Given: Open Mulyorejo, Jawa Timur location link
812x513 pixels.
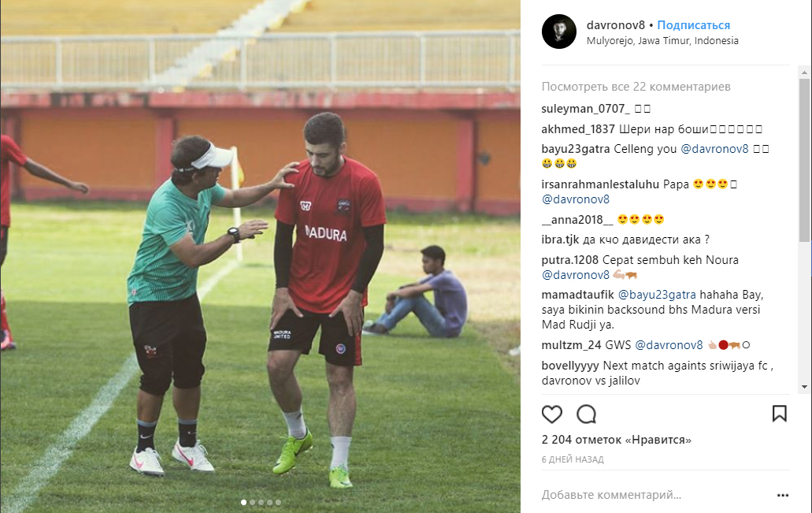Looking at the screenshot, I should pyautogui.click(x=662, y=41).
